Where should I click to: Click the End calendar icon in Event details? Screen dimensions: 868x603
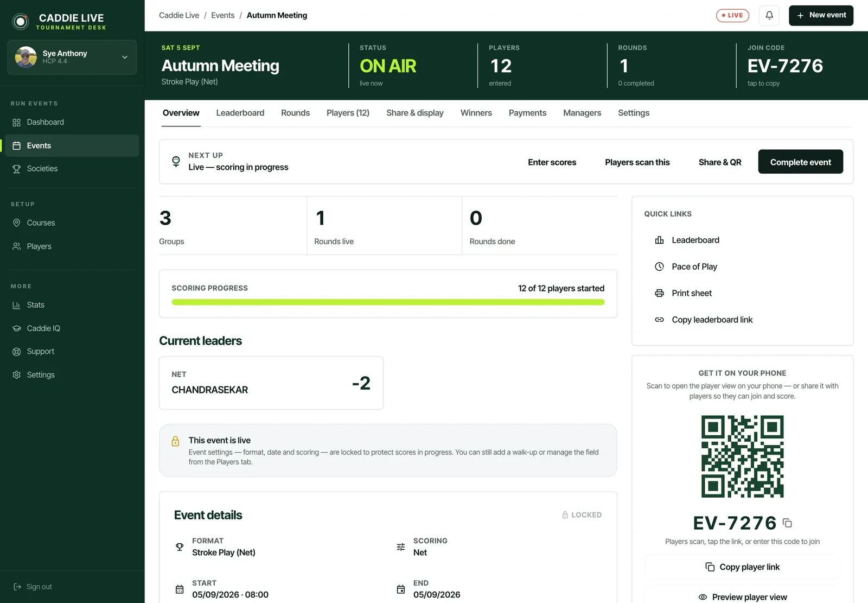point(401,589)
